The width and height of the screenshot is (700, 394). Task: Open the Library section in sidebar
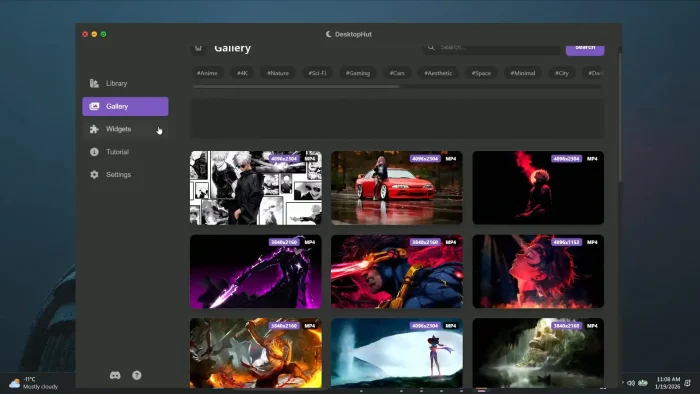(x=125, y=83)
